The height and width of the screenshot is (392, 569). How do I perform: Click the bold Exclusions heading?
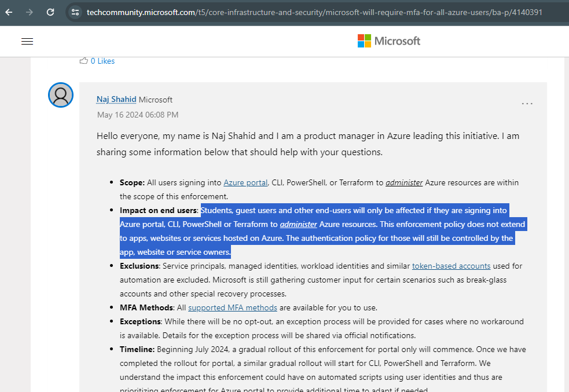pyautogui.click(x=140, y=266)
